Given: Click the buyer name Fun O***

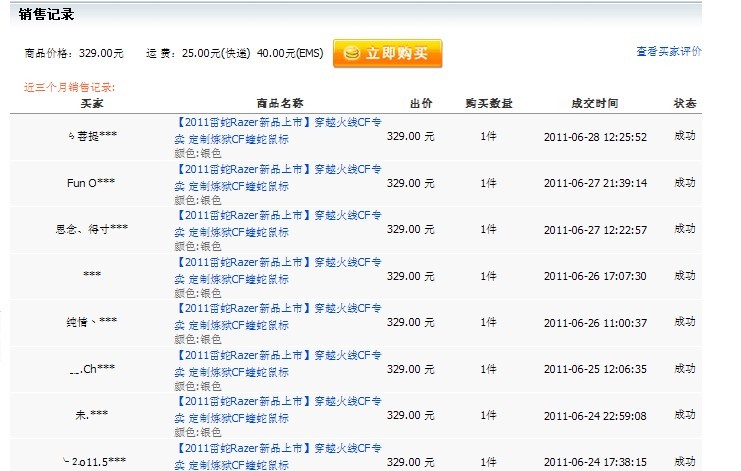Looking at the screenshot, I should 91,184.
